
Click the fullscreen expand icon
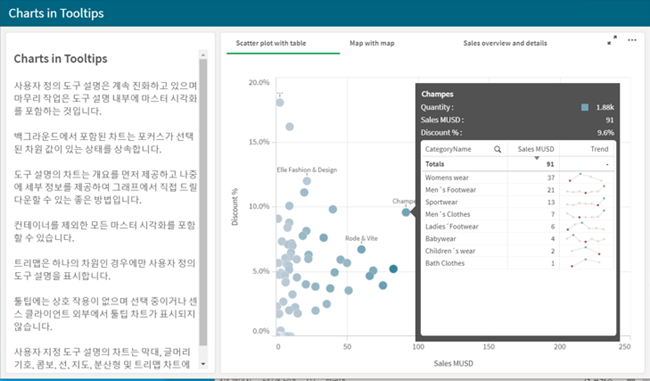click(x=612, y=40)
